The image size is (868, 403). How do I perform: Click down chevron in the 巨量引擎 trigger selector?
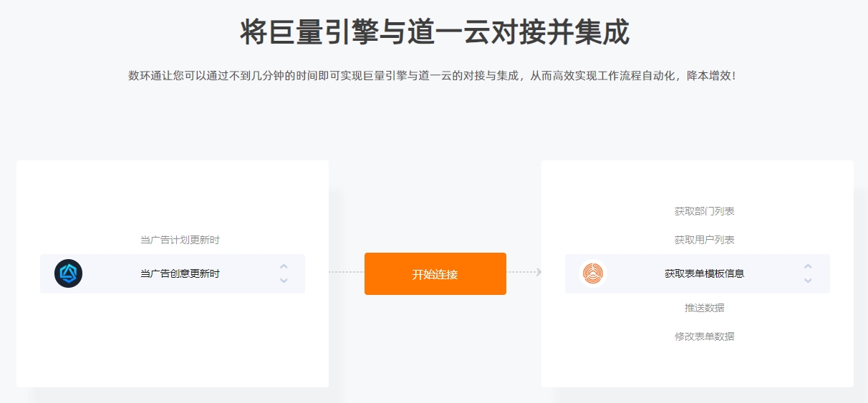(284, 280)
